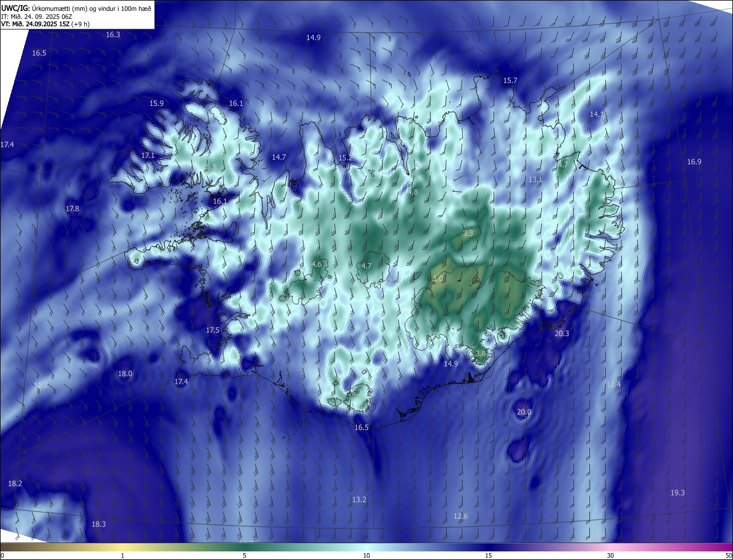Click the 18.0 value label
Viewport: 733px width, 560px height.
point(125,374)
